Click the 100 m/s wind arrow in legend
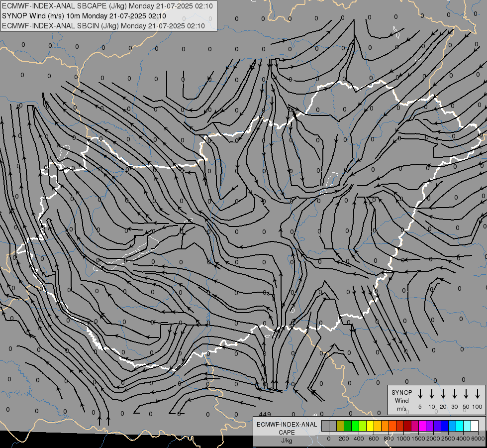Viewport: 487px width, 448px height. click(478, 394)
